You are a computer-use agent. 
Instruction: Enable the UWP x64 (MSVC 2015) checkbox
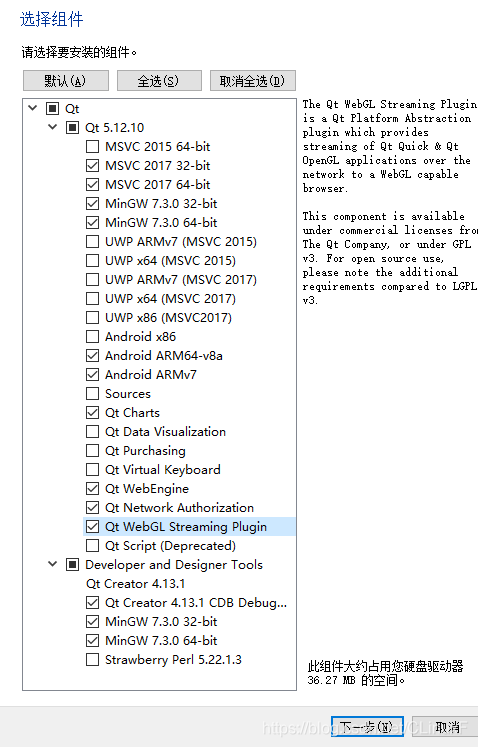(92, 261)
